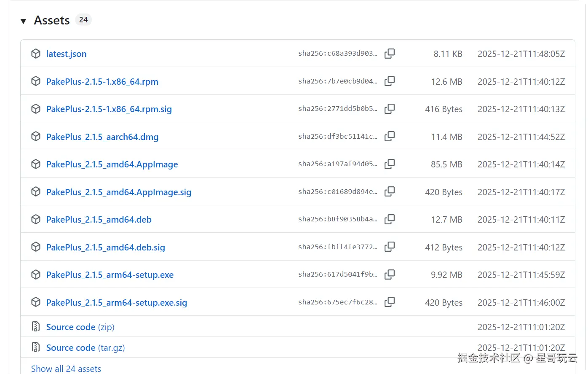Click the package icon beside amd64.AppImage.sig
Screen dimensions: 588x374
tap(36, 191)
